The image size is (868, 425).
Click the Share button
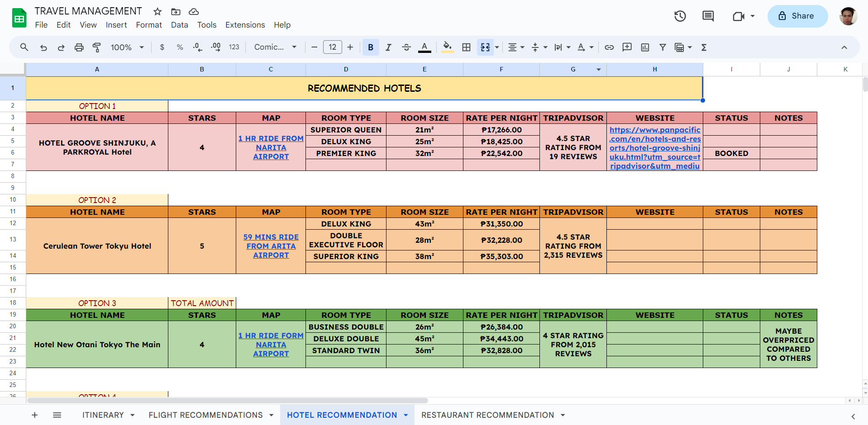point(797,16)
